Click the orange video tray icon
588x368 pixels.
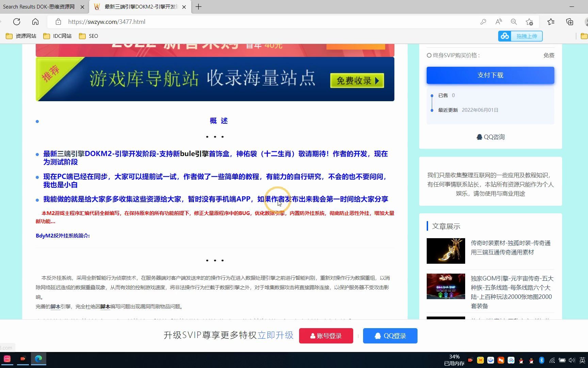click(x=501, y=360)
